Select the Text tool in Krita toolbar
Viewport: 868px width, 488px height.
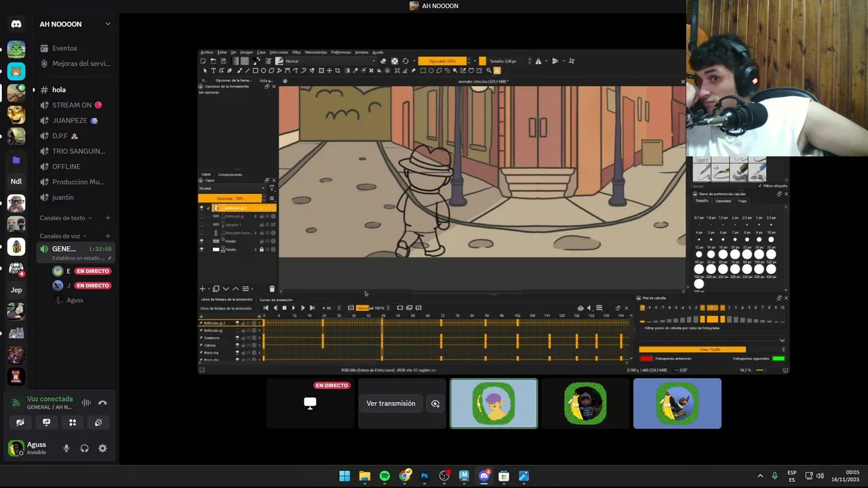point(213,70)
